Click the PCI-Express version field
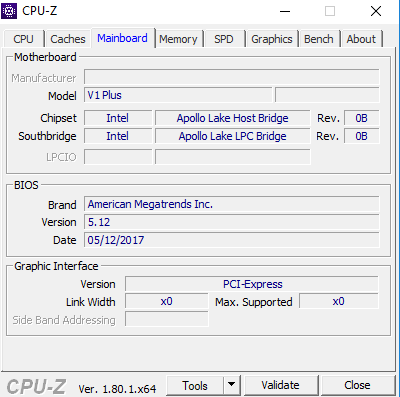Viewport: 400px width, 397px height. 252,284
